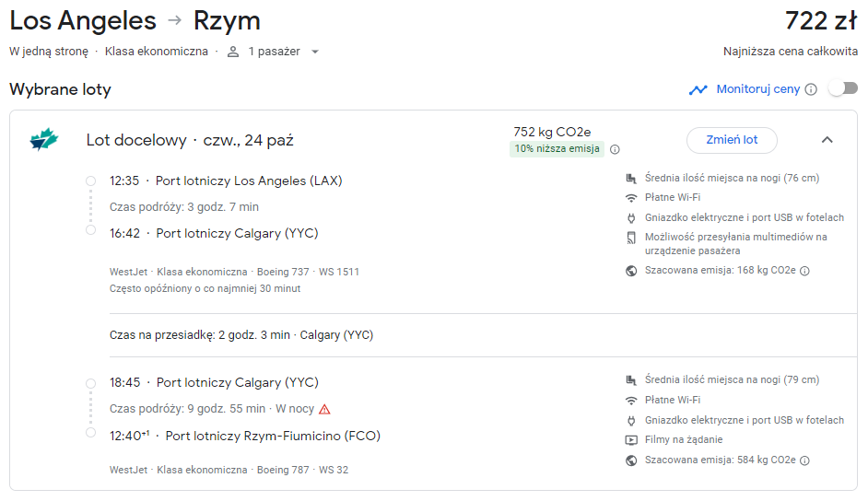Click Średnia ilość miejsca na nogi (76 cm)
The image size is (868, 501).
732,178
